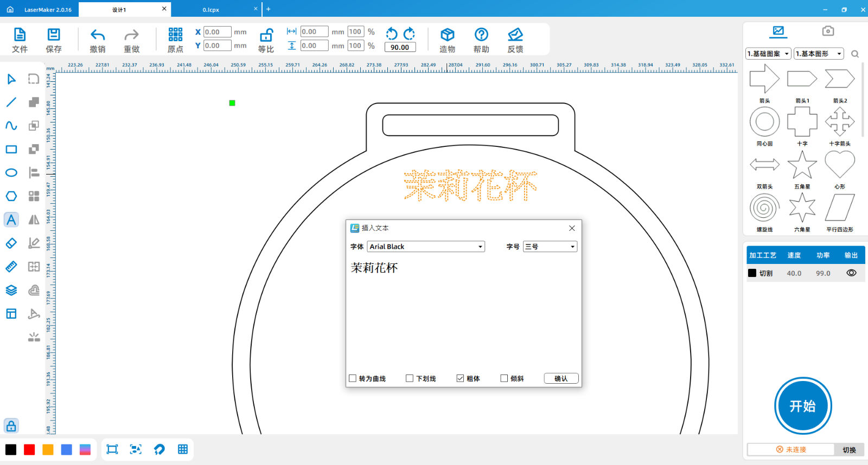
Task: Expand the 字号 font size dropdown
Action: 550,247
